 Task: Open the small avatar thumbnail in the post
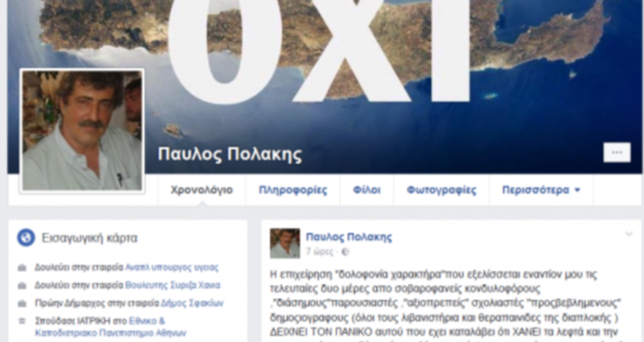(x=285, y=243)
